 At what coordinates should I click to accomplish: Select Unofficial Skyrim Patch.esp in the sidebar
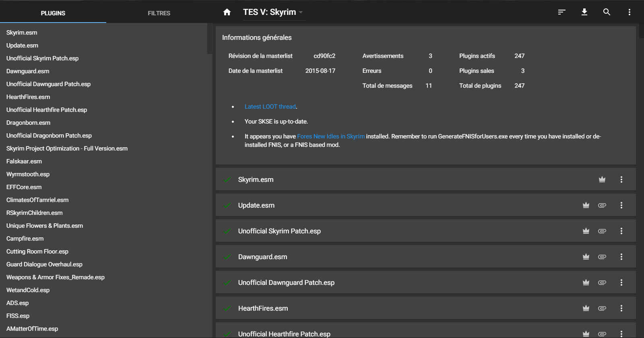pyautogui.click(x=43, y=58)
